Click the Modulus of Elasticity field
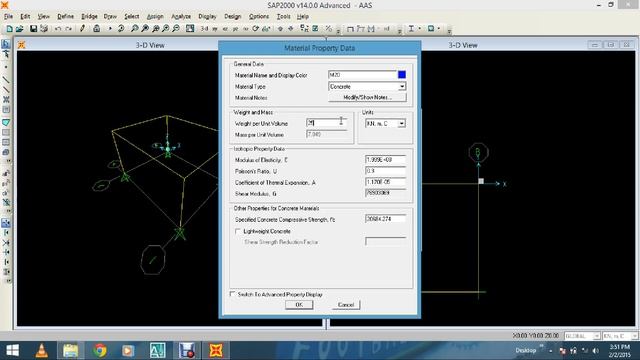 click(x=385, y=160)
